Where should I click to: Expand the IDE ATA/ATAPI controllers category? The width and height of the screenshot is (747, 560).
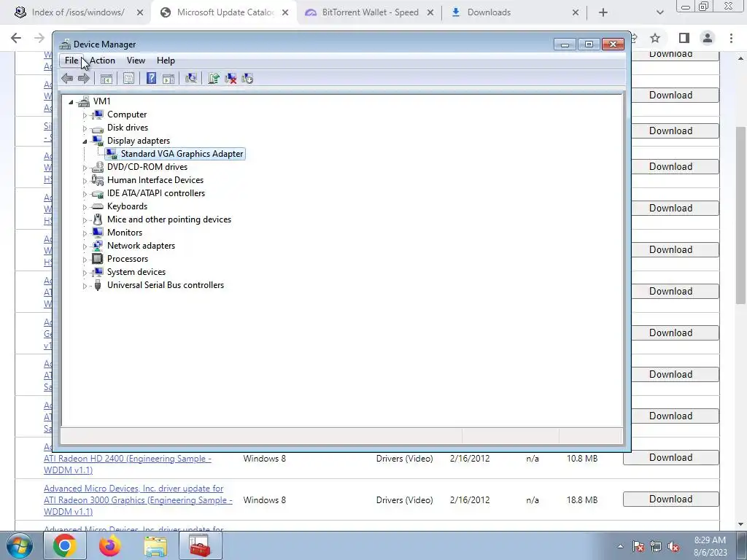(x=85, y=194)
